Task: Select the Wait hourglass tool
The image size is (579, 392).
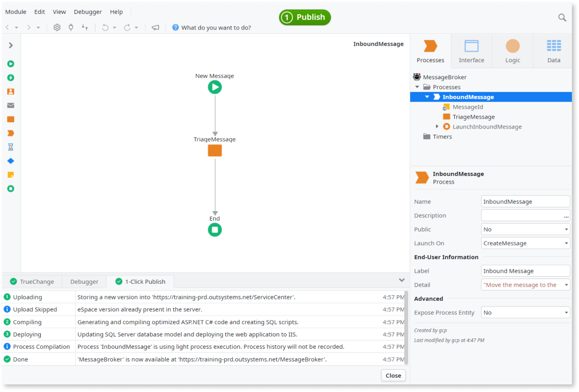Action: [x=10, y=147]
